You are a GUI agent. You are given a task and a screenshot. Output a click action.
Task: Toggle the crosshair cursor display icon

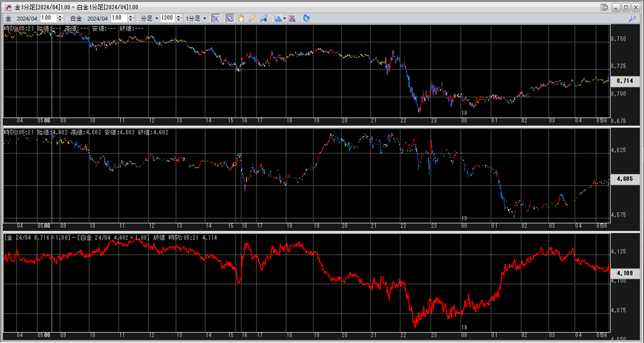(x=216, y=18)
